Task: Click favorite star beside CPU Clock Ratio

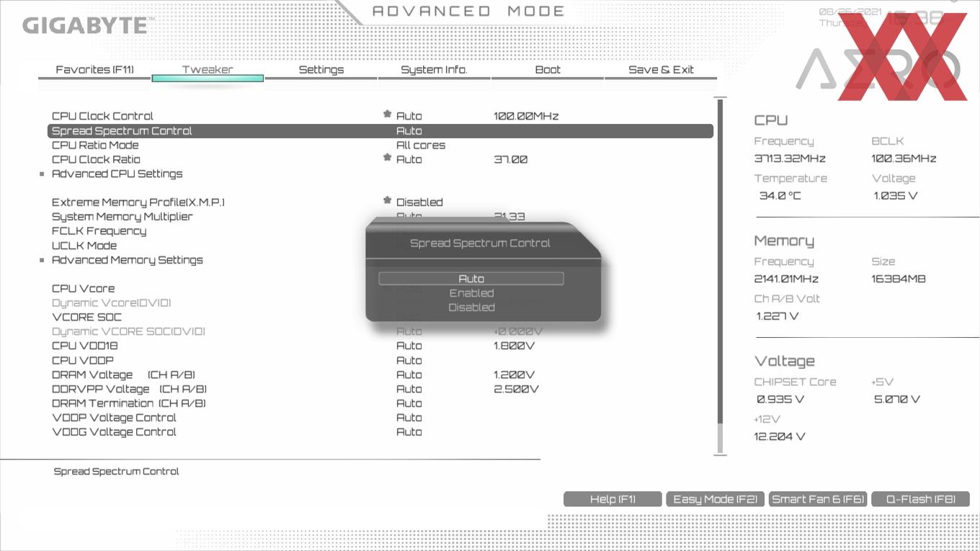Action: [x=387, y=158]
